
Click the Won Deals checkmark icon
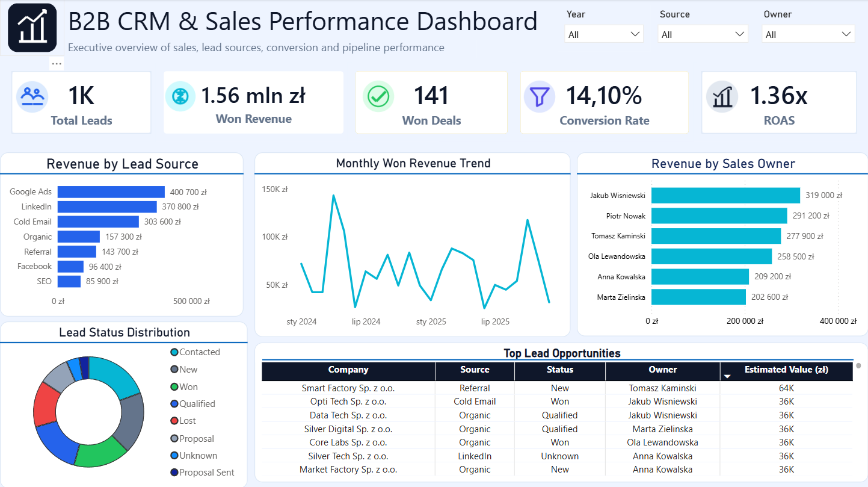tap(378, 96)
